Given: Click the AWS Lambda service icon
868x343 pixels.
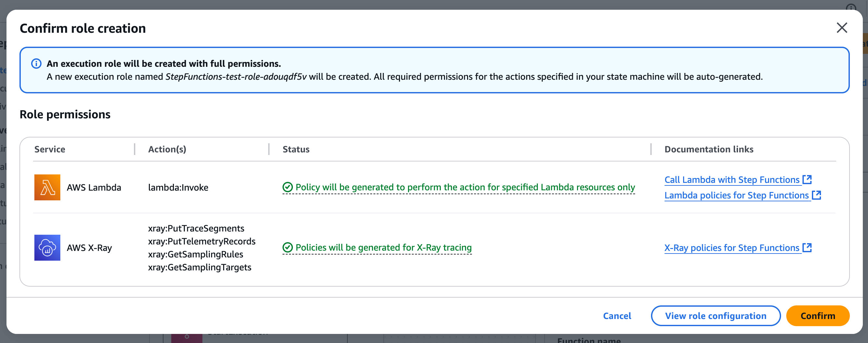Looking at the screenshot, I should tap(47, 187).
